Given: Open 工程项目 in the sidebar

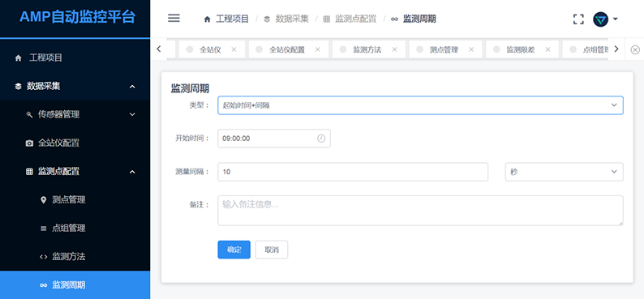Looking at the screenshot, I should (75, 58).
